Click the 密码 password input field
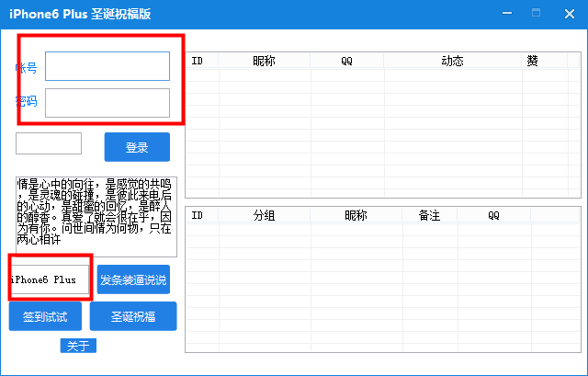The width and height of the screenshot is (588, 376). pyautogui.click(x=107, y=103)
